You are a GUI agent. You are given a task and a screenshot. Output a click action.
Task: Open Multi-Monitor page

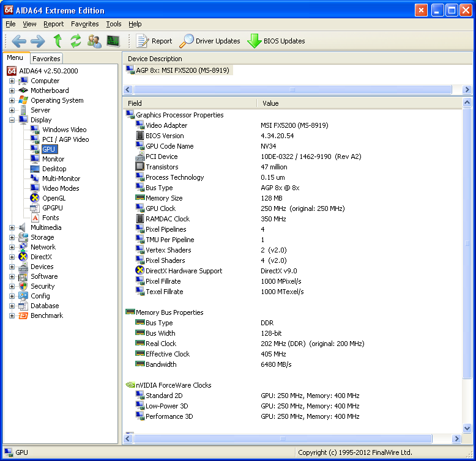(x=61, y=179)
